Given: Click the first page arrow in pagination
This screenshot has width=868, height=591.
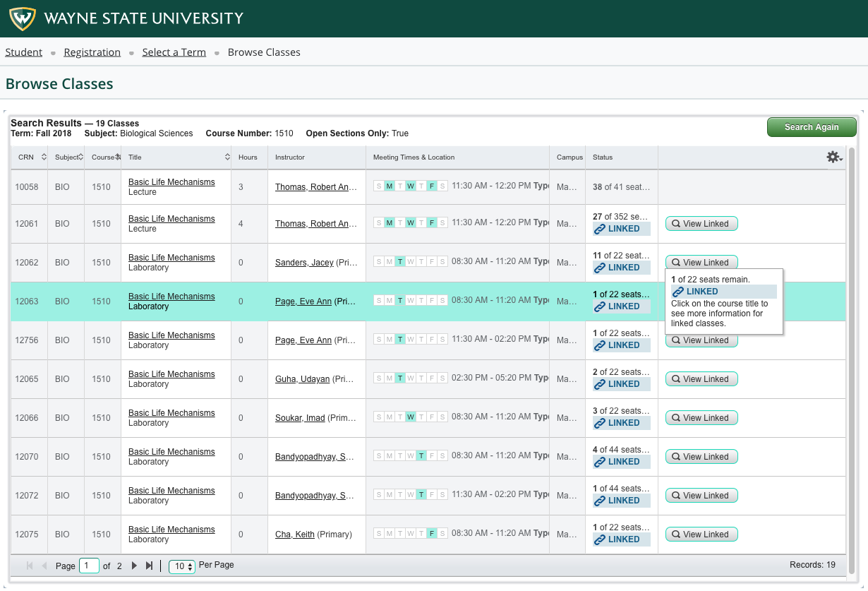Looking at the screenshot, I should click(x=30, y=566).
